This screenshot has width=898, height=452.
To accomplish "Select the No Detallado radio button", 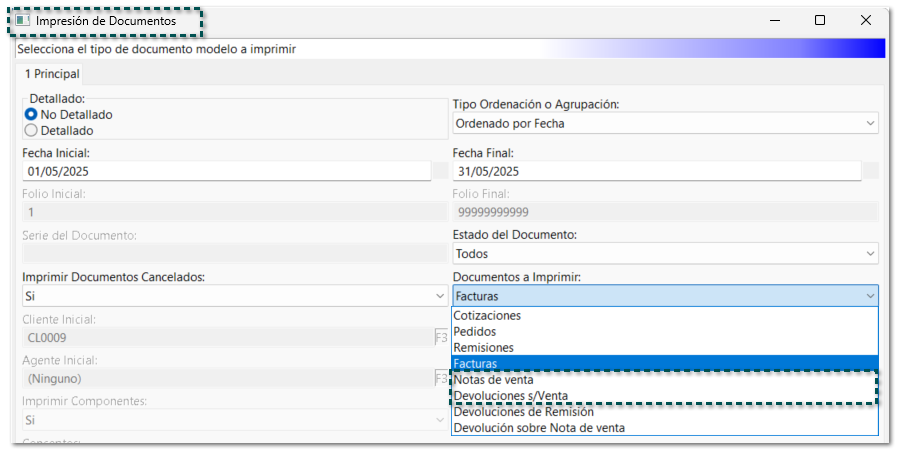I will [31, 115].
